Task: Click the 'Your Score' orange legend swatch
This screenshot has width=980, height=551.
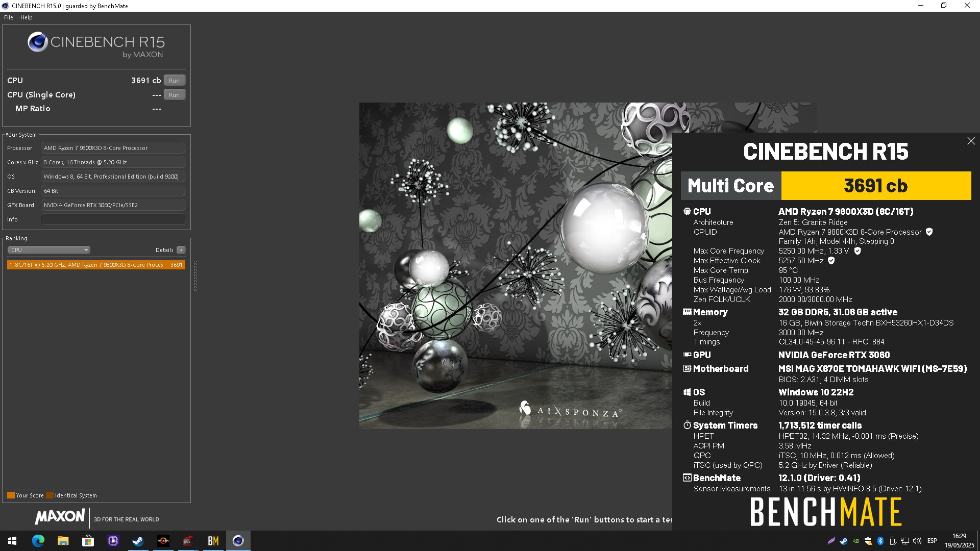Action: coord(11,495)
